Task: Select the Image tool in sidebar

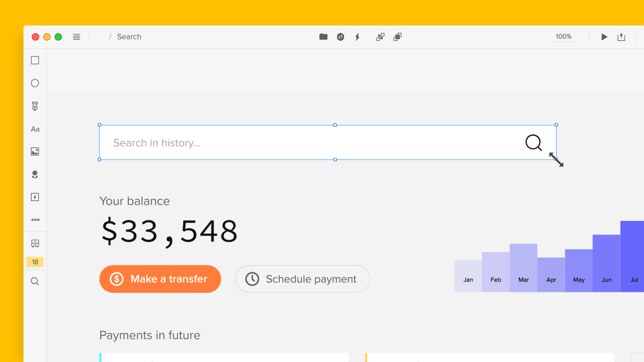Action: click(35, 151)
